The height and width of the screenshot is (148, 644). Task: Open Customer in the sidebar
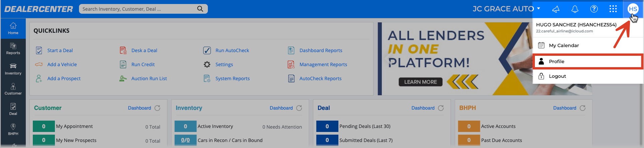pyautogui.click(x=13, y=89)
